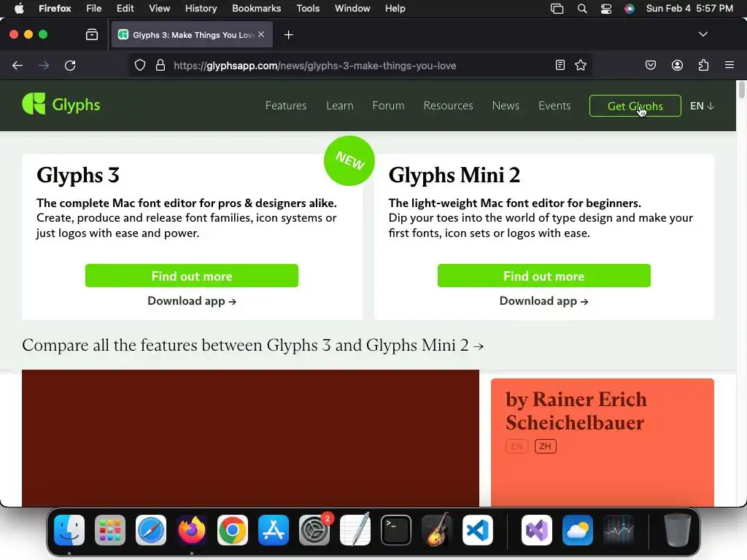The height and width of the screenshot is (560, 747).
Task: Open Control Center in the menu bar
Action: 606,9
